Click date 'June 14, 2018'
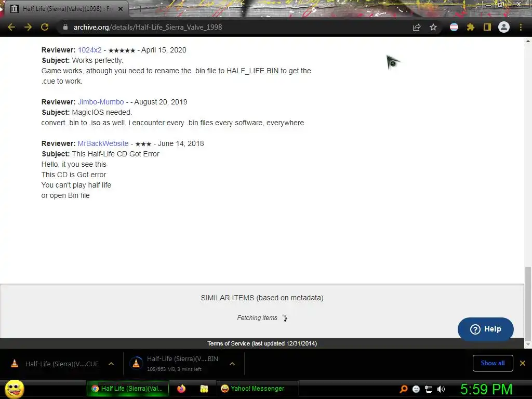The image size is (532, 399). 181,143
